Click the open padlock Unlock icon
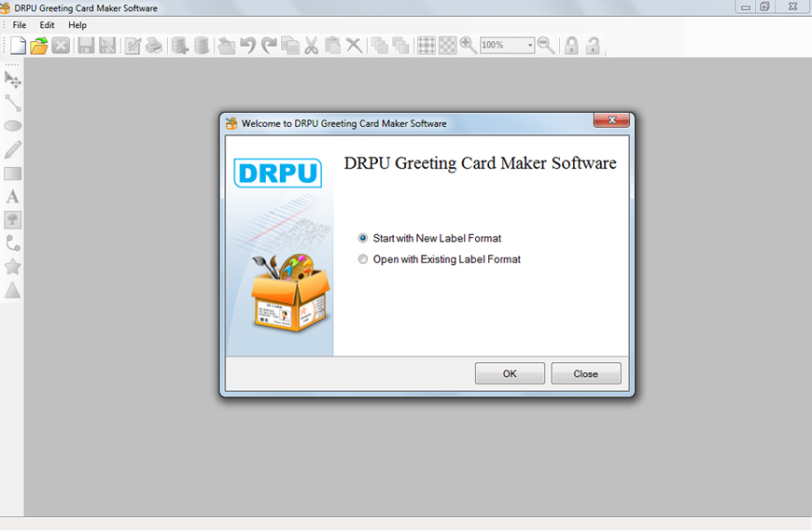Screen dimensions: 812x530 click(593, 46)
